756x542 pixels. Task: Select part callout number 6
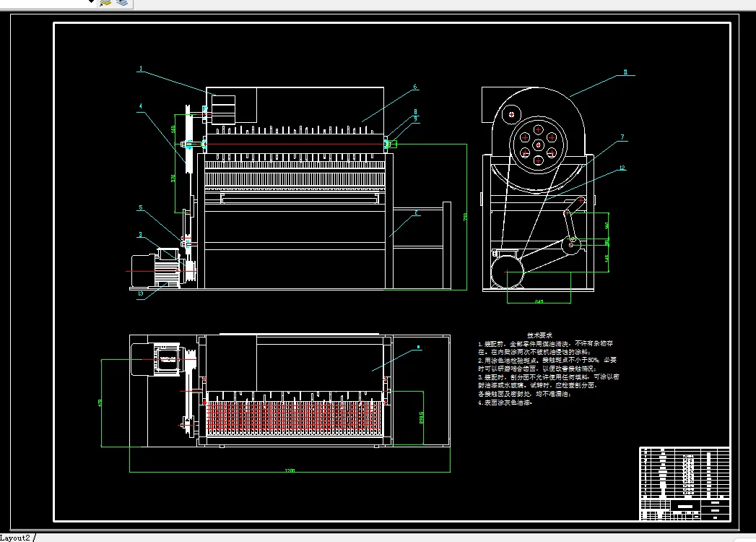[414, 87]
